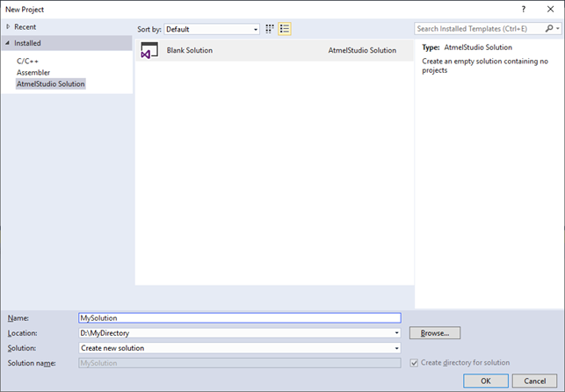Viewport: 565px width, 392px height.
Task: Click the Browse... button
Action: (435, 333)
